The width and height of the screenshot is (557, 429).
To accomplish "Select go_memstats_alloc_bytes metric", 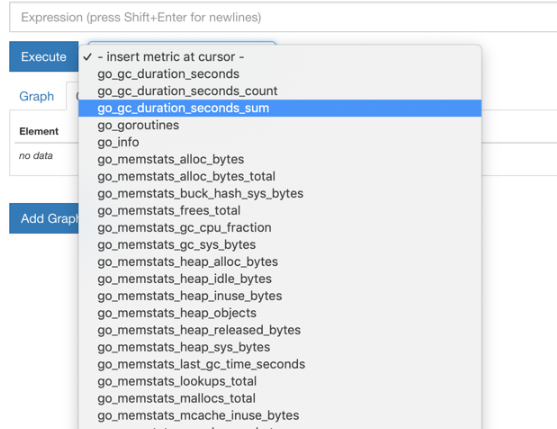I will click(x=280, y=159).
